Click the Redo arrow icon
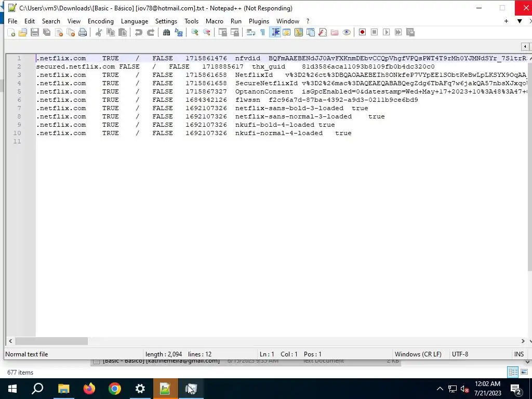Viewport: 532px width, 399px height. click(x=151, y=32)
